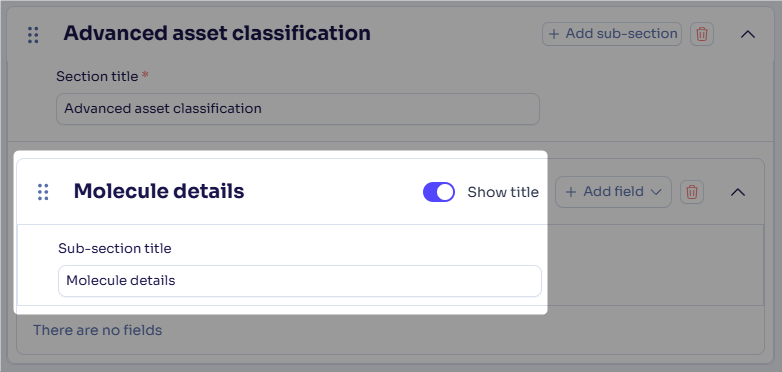Click the Add sub-section button
The width and height of the screenshot is (782, 372).
point(612,34)
